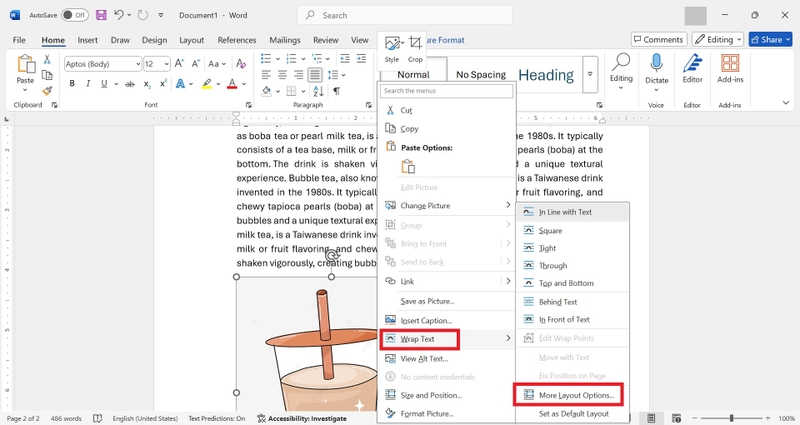Open Customize Quick Access Toolbar dropdown
800x425 pixels.
pyautogui.click(x=161, y=15)
